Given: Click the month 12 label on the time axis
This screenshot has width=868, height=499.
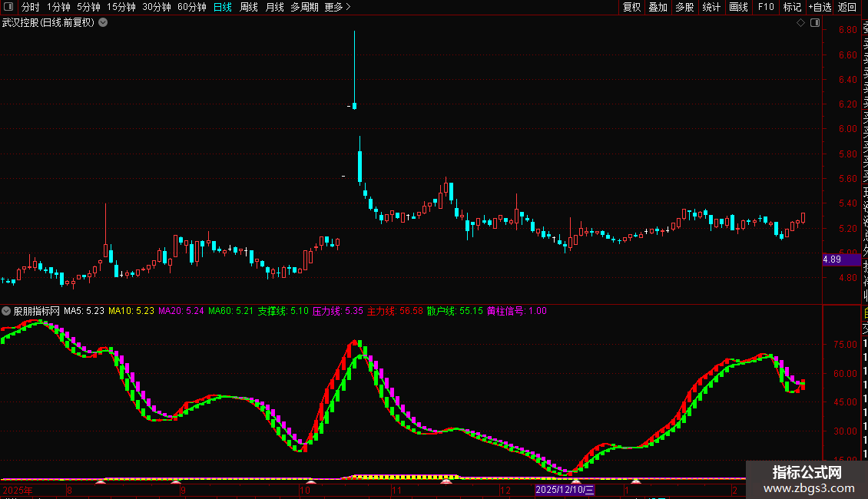Looking at the screenshot, I should click(505, 490).
